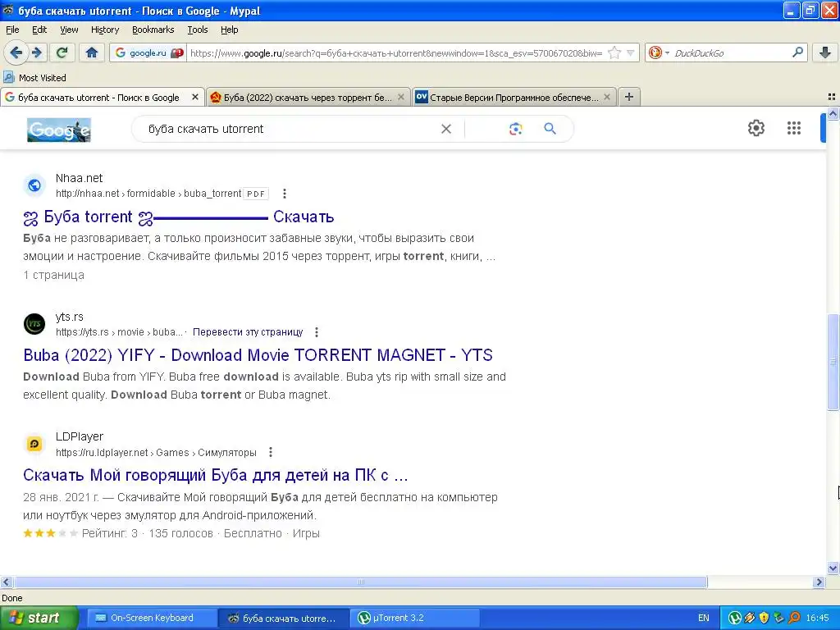Bookmark this page with the star icon
This screenshot has width=840, height=630.
coord(614,52)
